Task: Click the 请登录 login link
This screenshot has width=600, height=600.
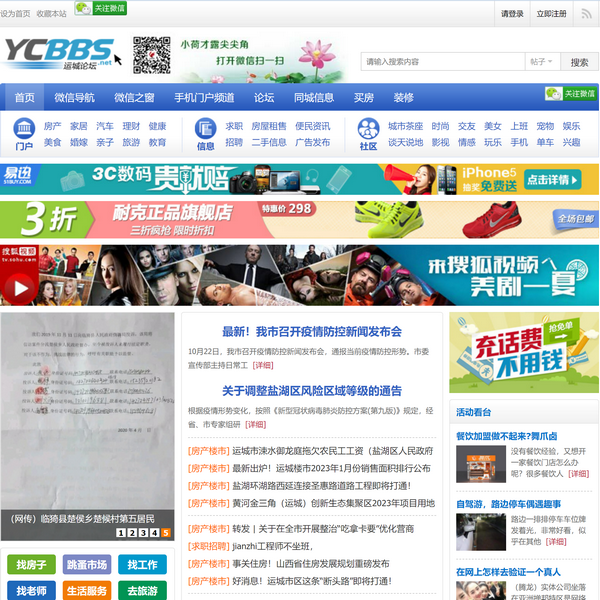Action: [512, 14]
